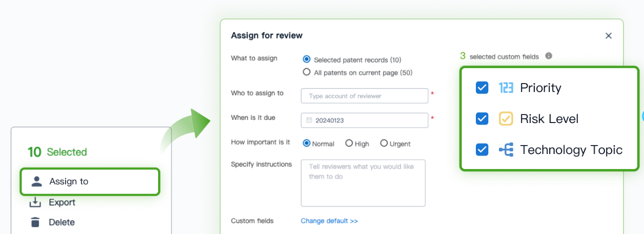Click the Delete trash can icon

[35, 222]
